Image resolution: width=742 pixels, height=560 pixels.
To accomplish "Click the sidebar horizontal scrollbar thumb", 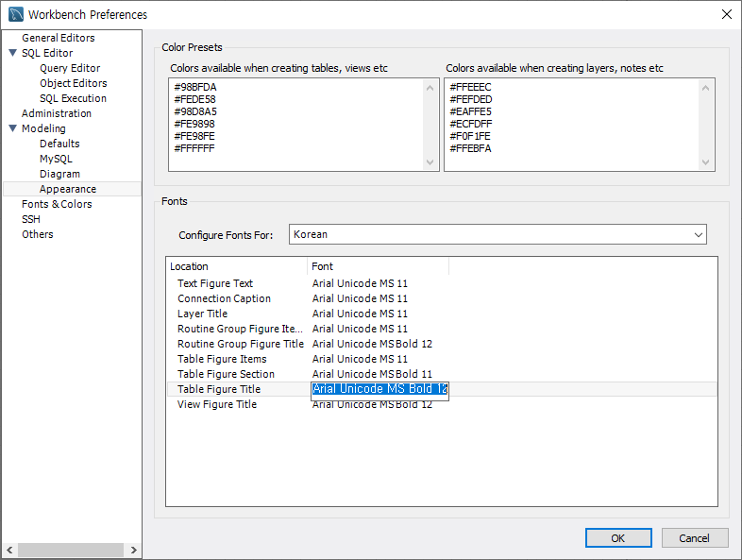I will (x=71, y=550).
